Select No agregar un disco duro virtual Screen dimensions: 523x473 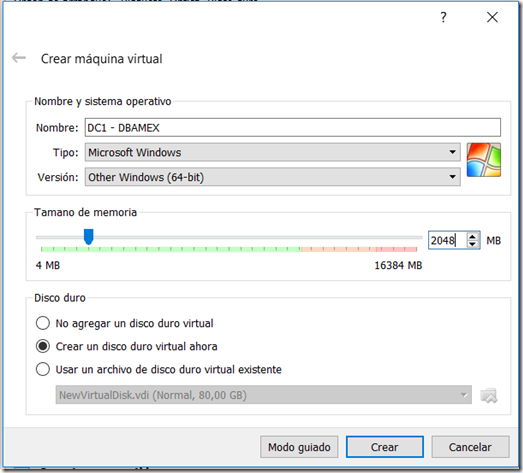[x=125, y=323]
